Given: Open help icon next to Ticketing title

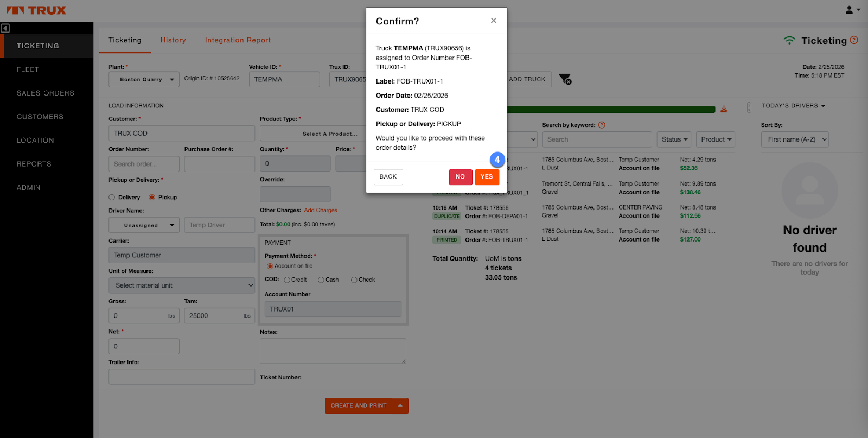Looking at the screenshot, I should pyautogui.click(x=854, y=40).
